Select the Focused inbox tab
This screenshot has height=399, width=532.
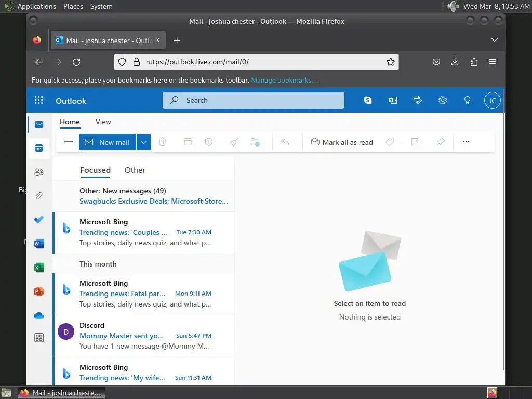click(96, 170)
